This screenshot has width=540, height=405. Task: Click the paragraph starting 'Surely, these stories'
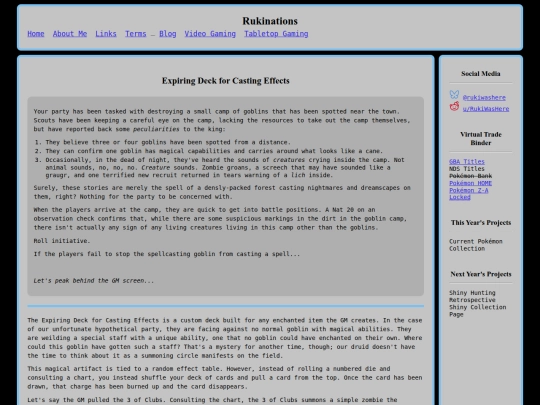pyautogui.click(x=222, y=192)
